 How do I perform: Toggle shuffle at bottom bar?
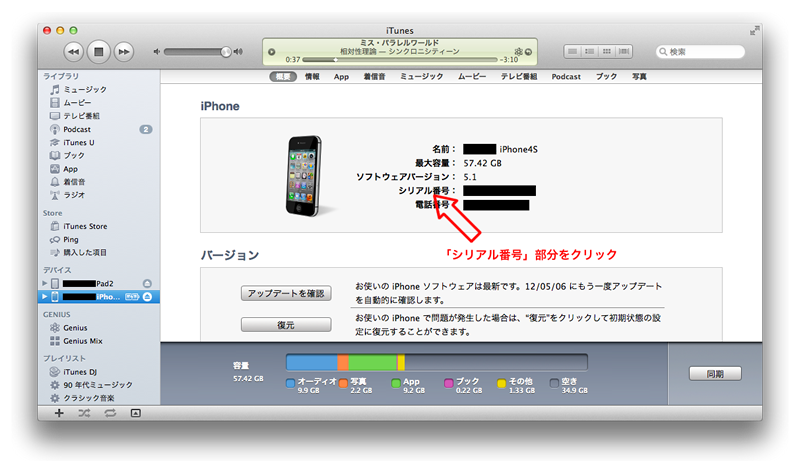[85, 413]
